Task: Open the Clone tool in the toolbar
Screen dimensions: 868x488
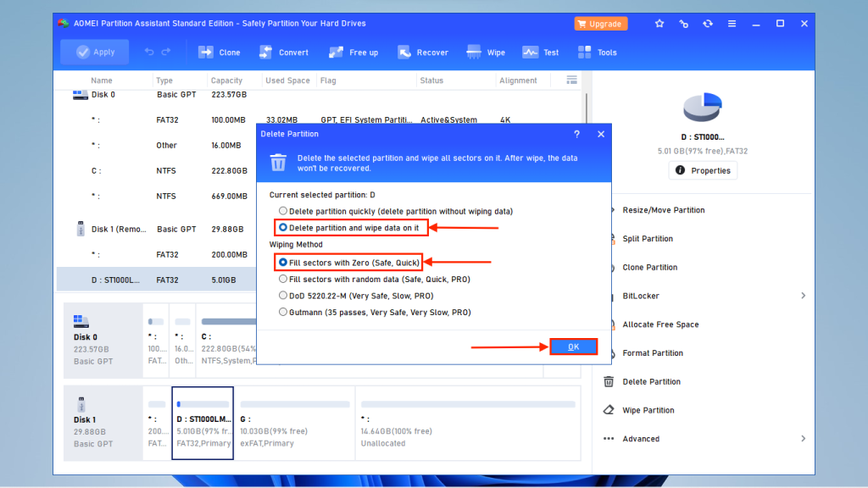Action: pos(219,52)
